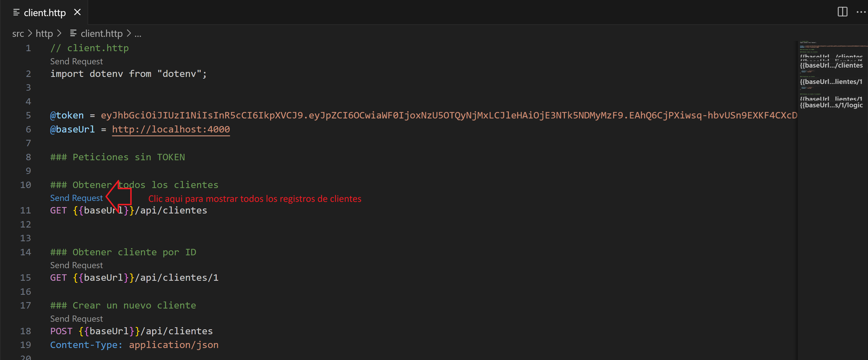868x360 pixels.
Task: Send Request for Obtener todos los clientes
Action: click(x=76, y=198)
